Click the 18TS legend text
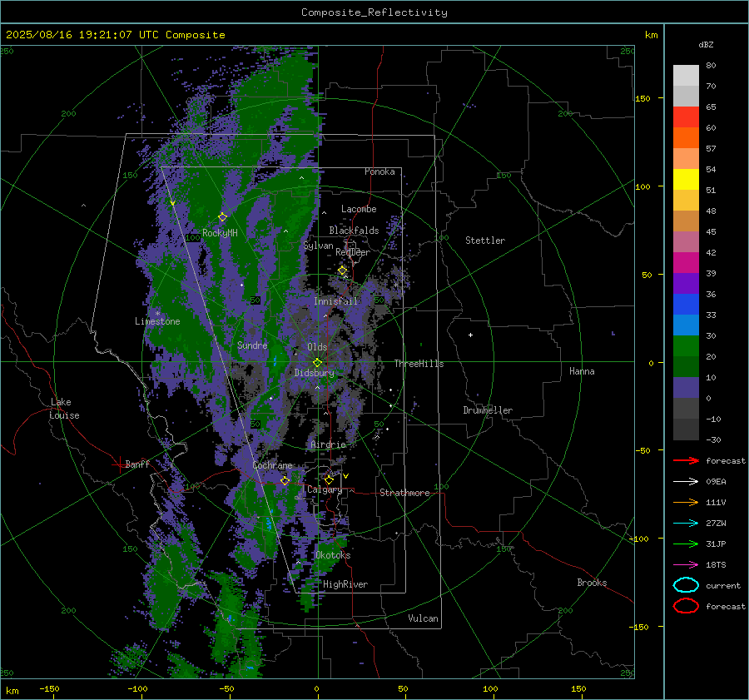749x700 pixels. click(x=716, y=565)
